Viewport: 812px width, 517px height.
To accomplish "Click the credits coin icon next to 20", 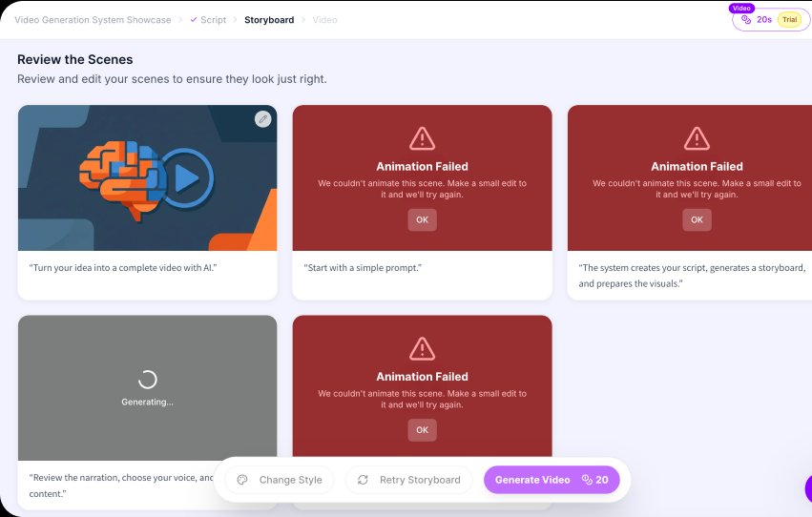I will (587, 480).
